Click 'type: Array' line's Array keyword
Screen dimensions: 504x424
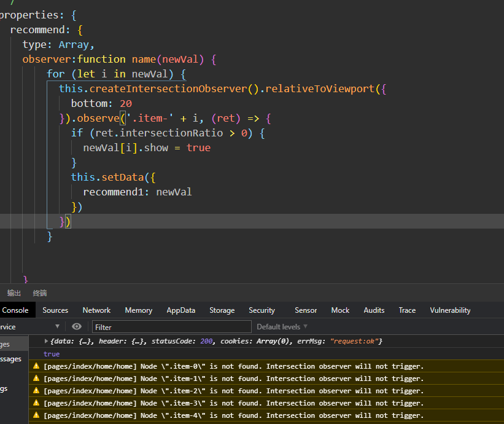pos(74,44)
